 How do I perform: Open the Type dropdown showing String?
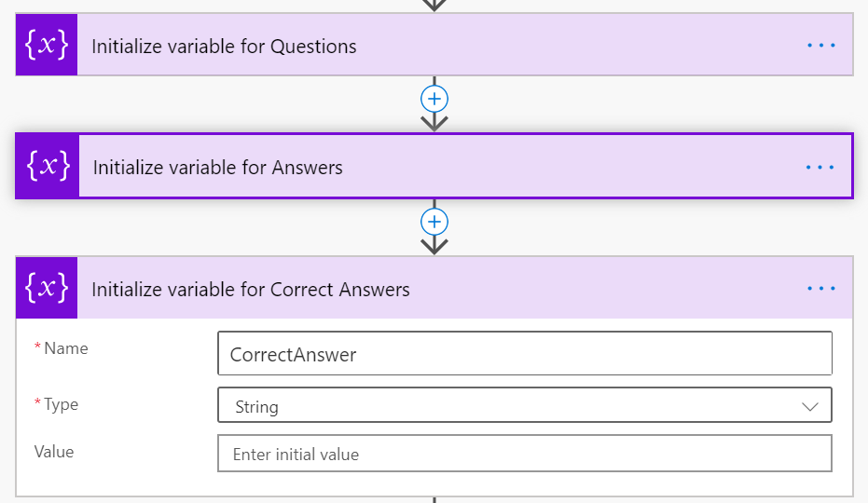click(525, 405)
